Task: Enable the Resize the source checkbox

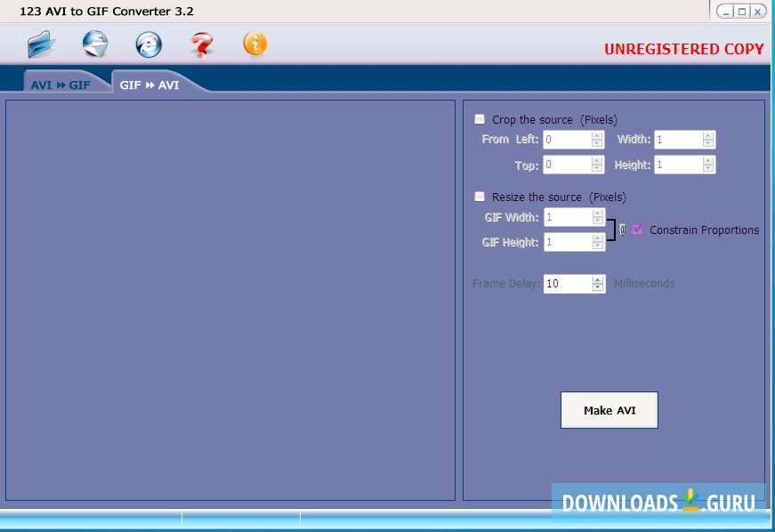Action: [x=480, y=197]
